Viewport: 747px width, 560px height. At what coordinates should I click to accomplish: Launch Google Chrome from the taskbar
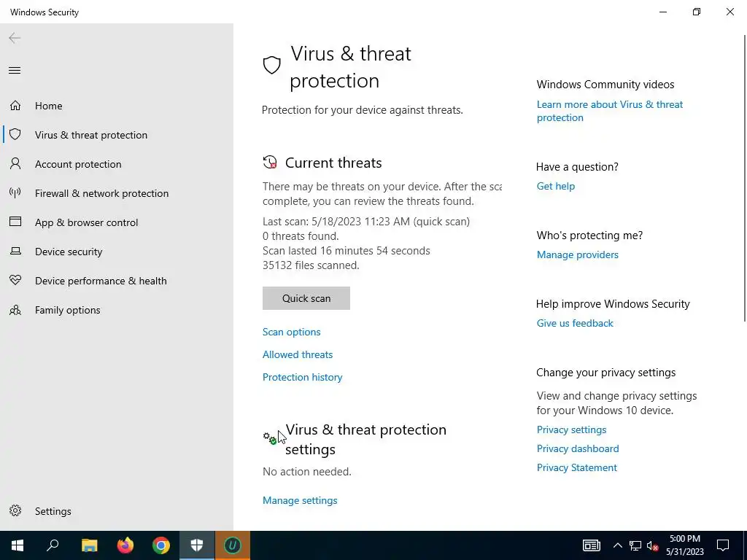tap(161, 545)
